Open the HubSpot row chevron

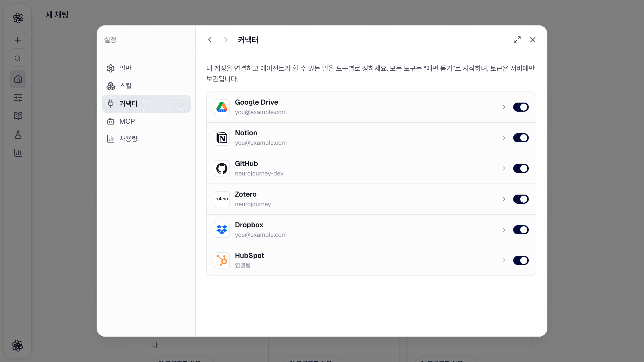tap(504, 260)
